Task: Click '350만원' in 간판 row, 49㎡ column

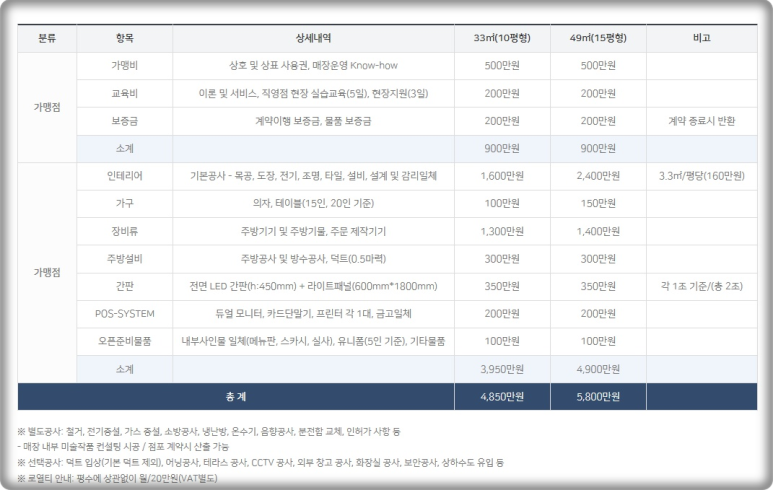Action: point(598,286)
